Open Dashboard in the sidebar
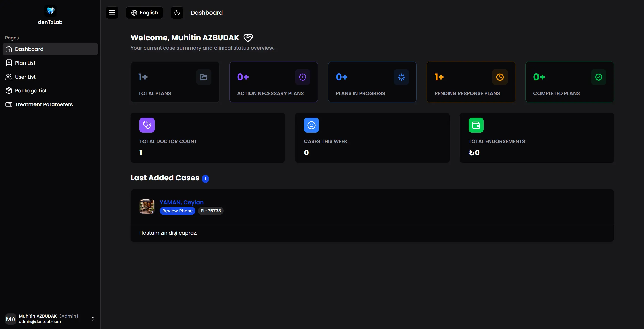Image resolution: width=644 pixels, height=329 pixels. 50,49
